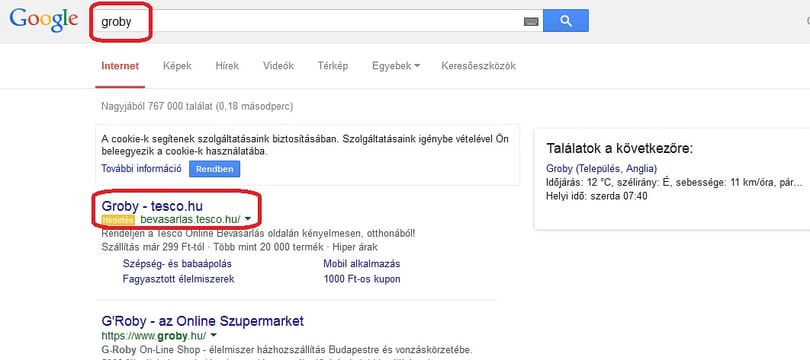
Task: Open the on-screen keyboard icon
Action: point(531,21)
